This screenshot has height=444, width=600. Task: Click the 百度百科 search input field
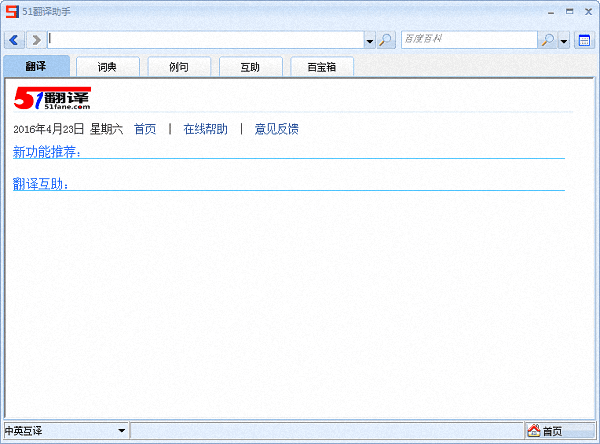tap(468, 40)
